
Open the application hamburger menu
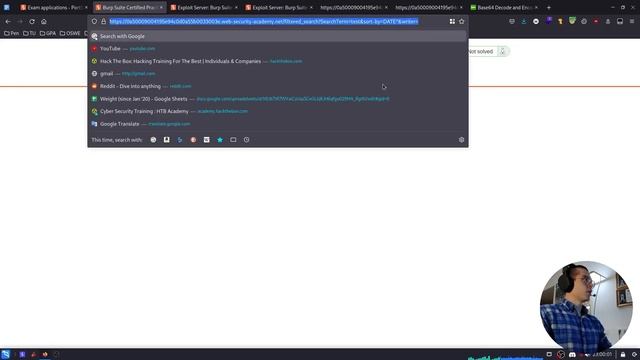(632, 21)
